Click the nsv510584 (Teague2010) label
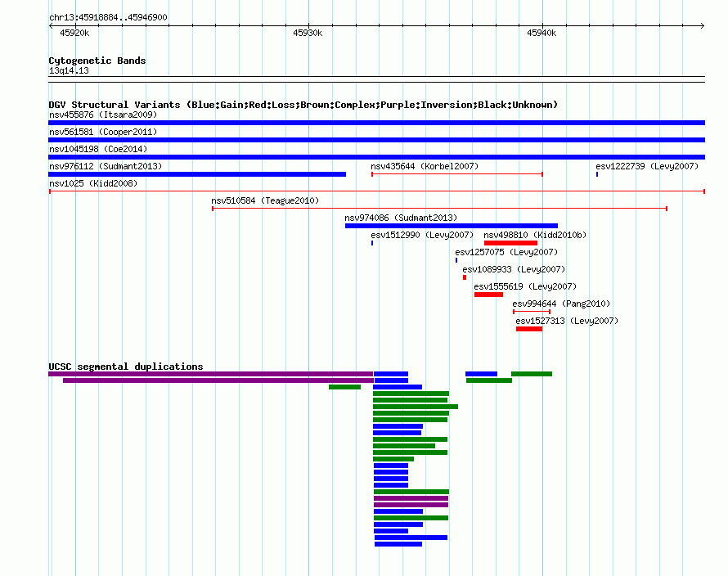 (265, 200)
